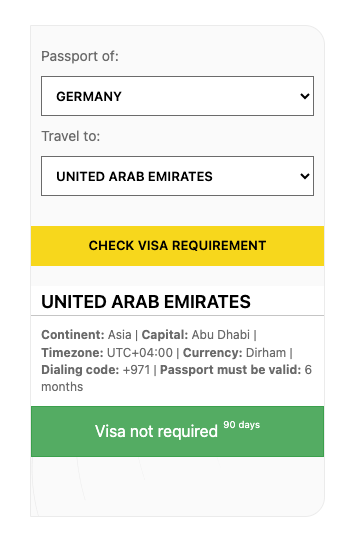The image size is (363, 558).
Task: Open the Passport of Germany dropdown
Action: (x=177, y=96)
